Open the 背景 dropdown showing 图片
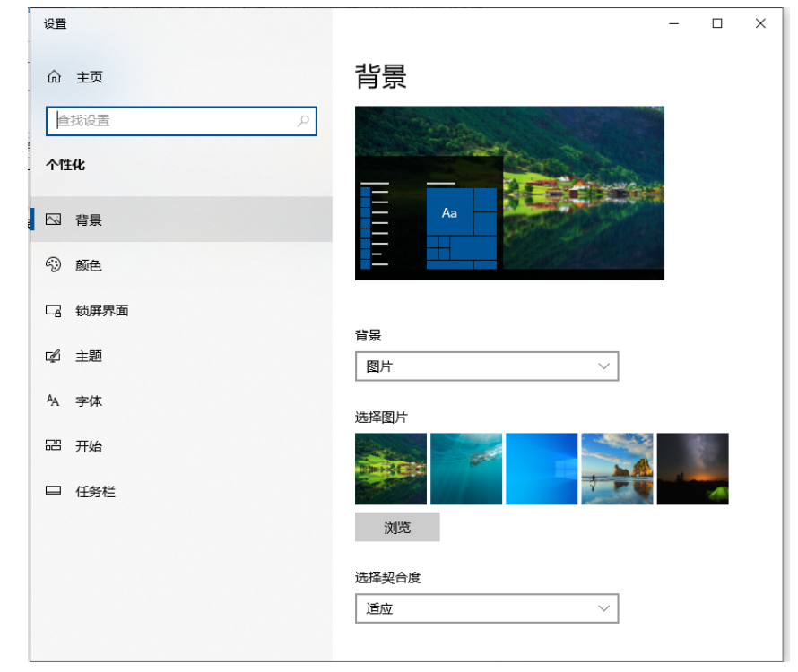Image resolution: width=798 pixels, height=672 pixels. click(x=486, y=366)
